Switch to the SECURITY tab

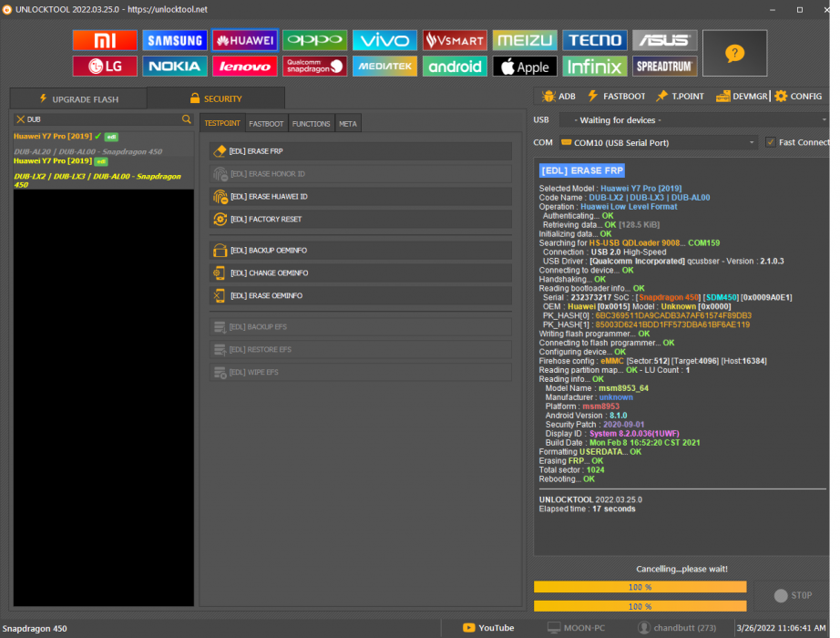[x=216, y=98]
